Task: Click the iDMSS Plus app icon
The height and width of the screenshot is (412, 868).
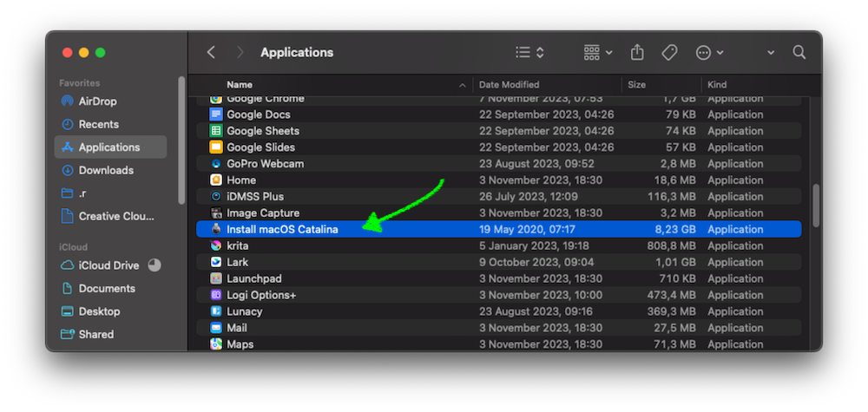Action: tap(216, 196)
